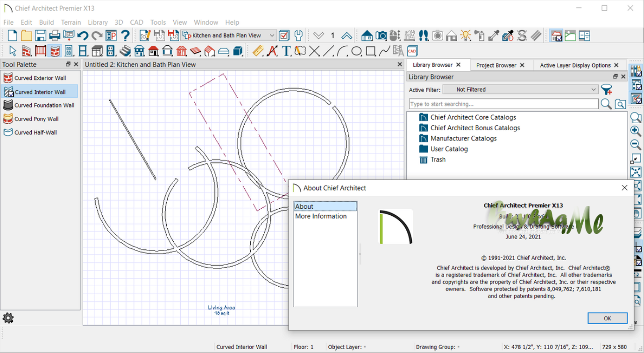Screen dimensions: 644x353
Task: Select the railing and fence tool
Action: pyautogui.click(x=41, y=51)
